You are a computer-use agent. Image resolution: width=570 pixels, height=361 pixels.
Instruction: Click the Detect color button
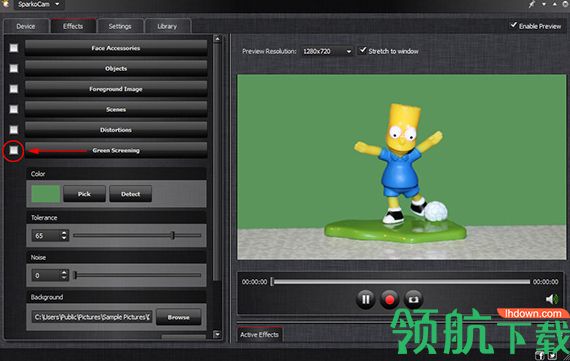[131, 194]
